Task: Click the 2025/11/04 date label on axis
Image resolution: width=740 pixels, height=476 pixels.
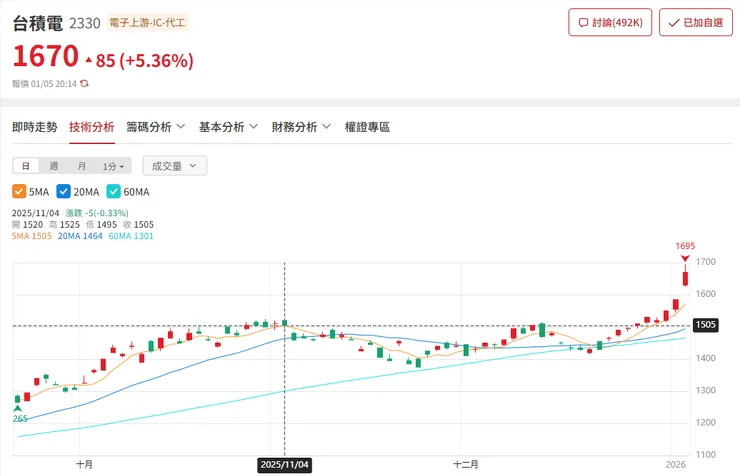Action: (285, 465)
